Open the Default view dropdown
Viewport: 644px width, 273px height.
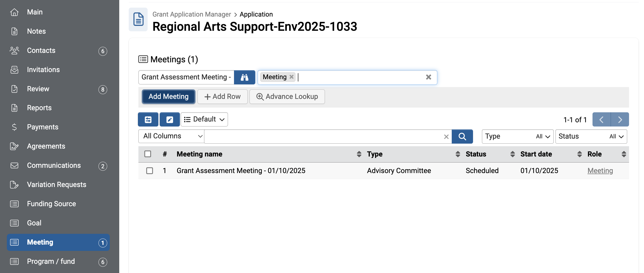(204, 119)
